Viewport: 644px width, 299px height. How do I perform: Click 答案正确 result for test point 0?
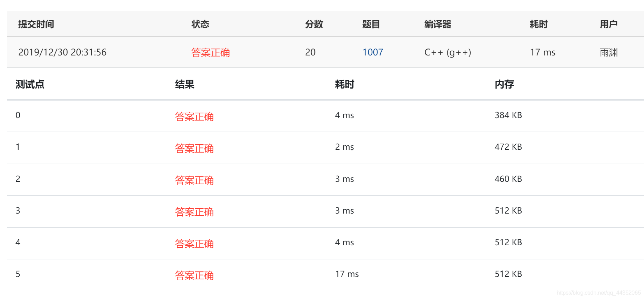click(194, 116)
